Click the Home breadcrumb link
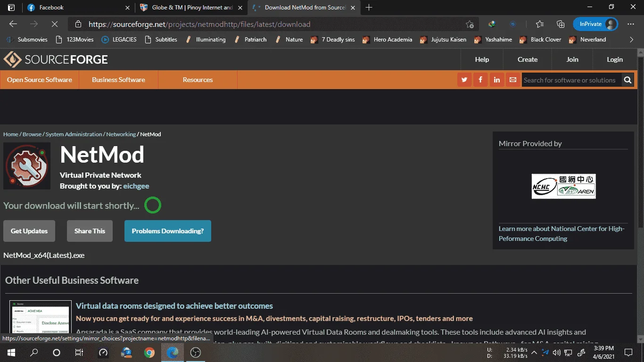 pyautogui.click(x=11, y=134)
